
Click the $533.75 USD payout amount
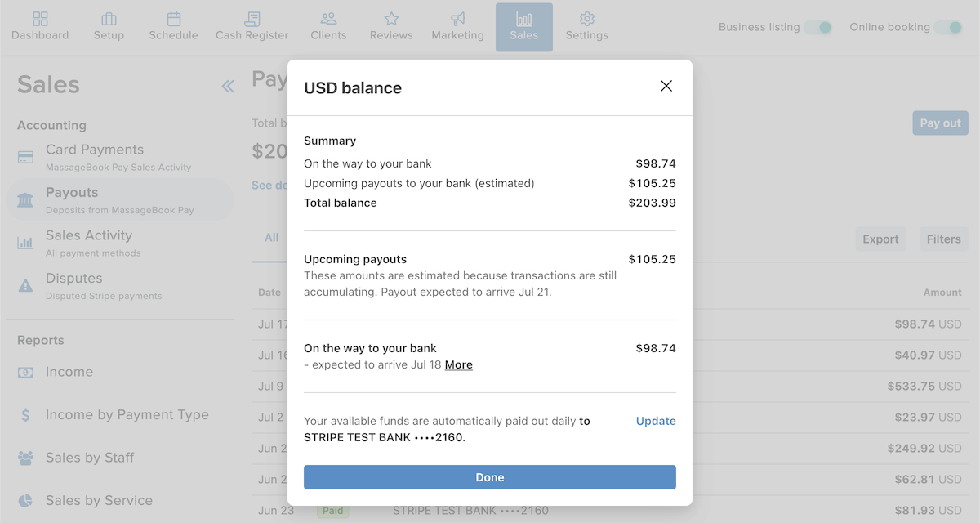(x=924, y=386)
